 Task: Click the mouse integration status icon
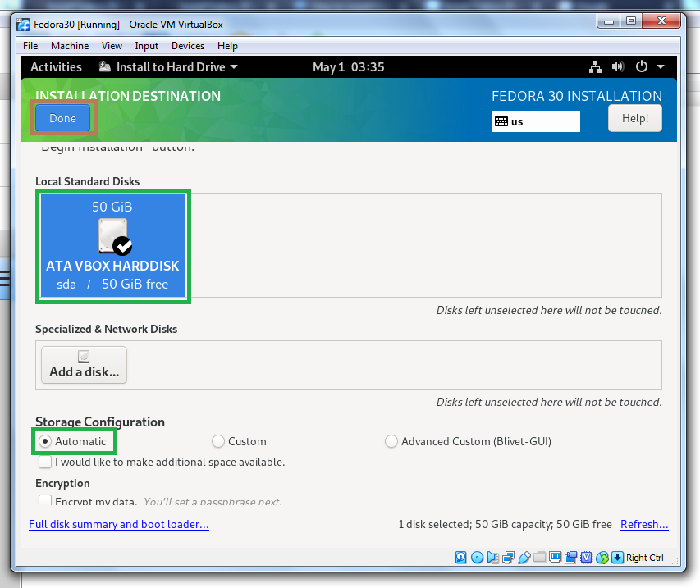coord(602,557)
